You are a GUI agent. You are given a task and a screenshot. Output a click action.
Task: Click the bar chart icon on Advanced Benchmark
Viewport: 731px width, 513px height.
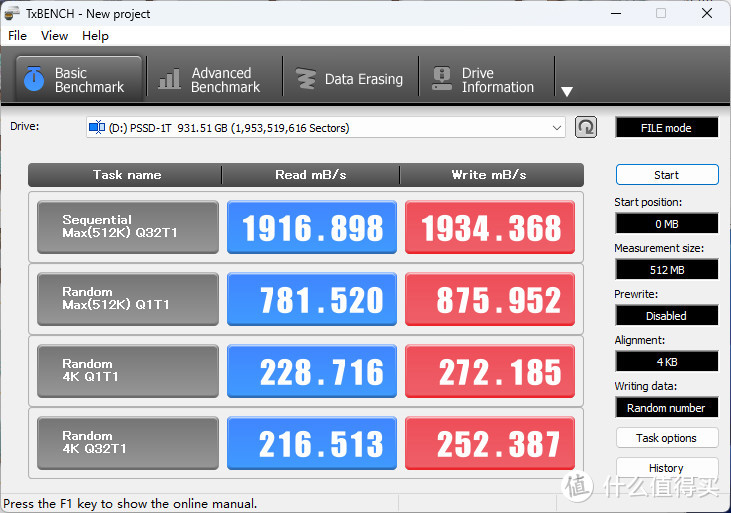tap(169, 78)
